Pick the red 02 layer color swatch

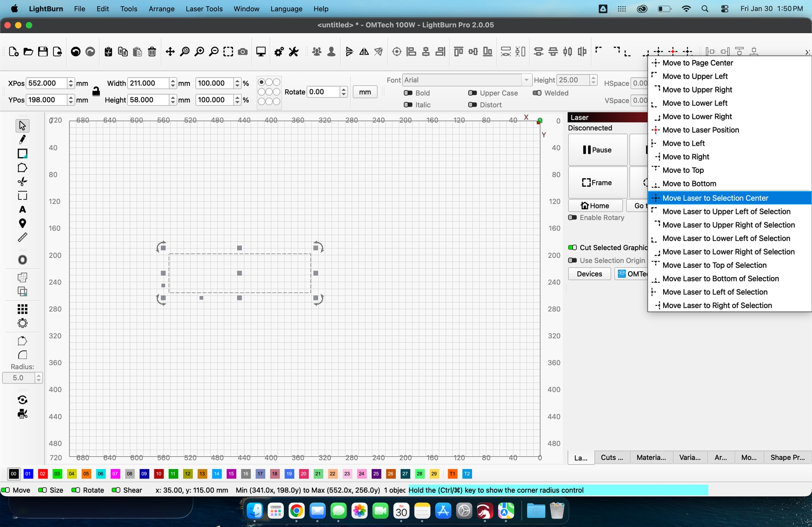pos(43,474)
